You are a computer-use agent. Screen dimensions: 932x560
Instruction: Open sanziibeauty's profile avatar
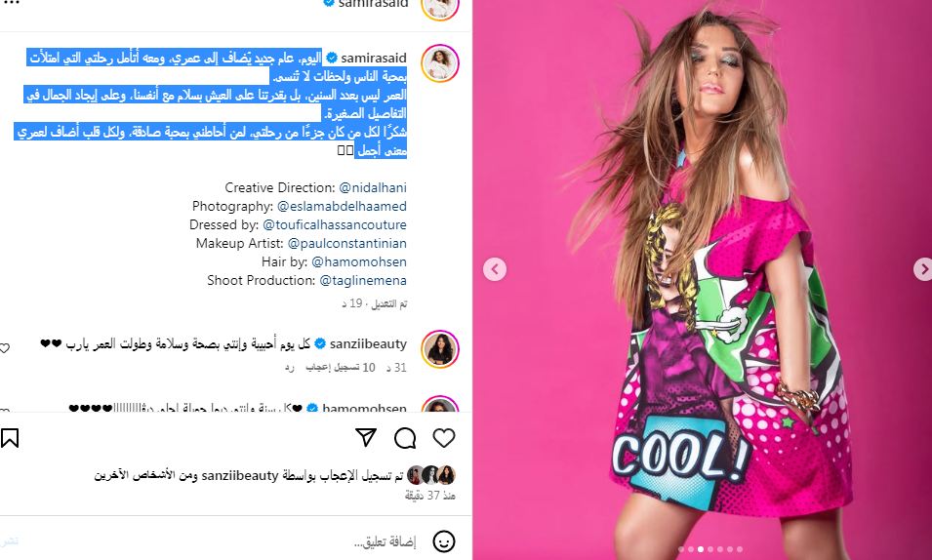(440, 349)
